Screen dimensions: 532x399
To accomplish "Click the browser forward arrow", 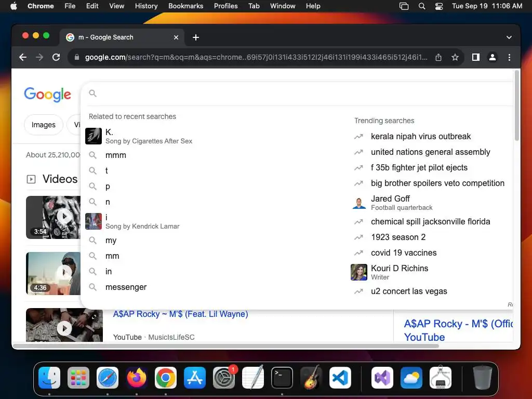I will point(39,57).
